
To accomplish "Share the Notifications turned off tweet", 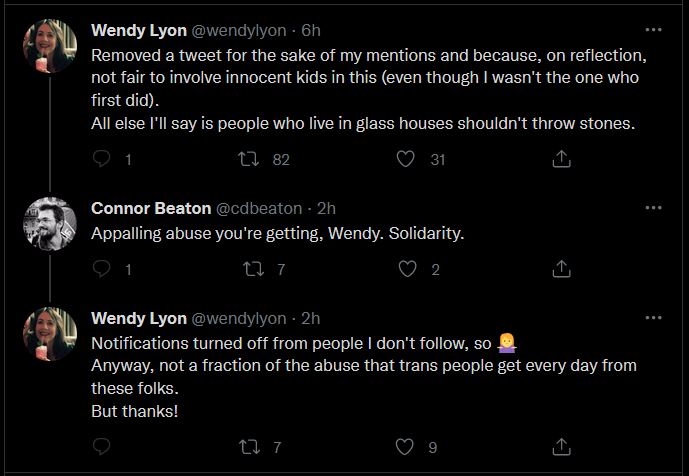I will (x=562, y=447).
